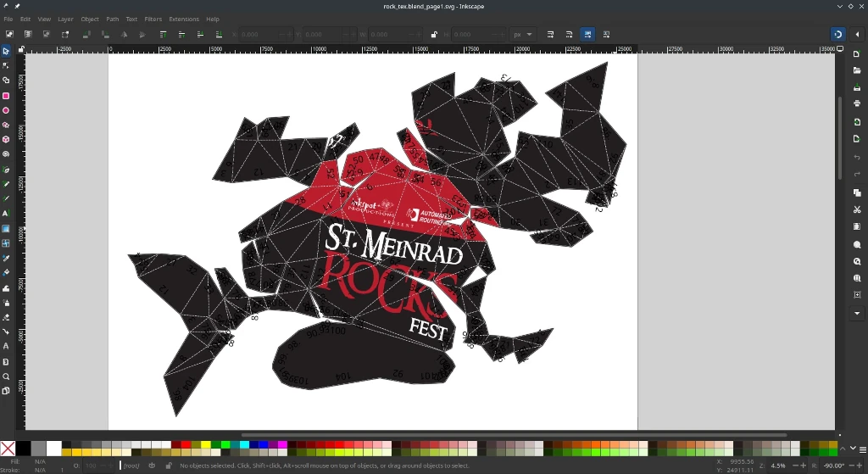Select the Dropper color picker tool
Image resolution: width=868 pixels, height=474 pixels.
(x=6, y=258)
